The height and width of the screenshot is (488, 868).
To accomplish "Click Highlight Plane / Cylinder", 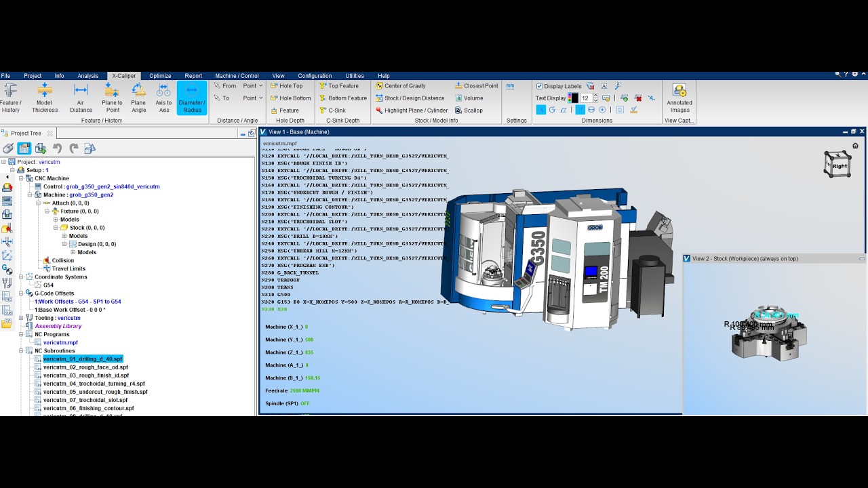I will [411, 110].
